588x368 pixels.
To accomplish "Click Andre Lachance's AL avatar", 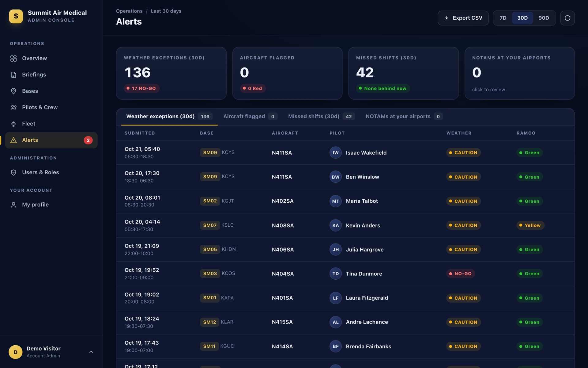I will (336, 322).
